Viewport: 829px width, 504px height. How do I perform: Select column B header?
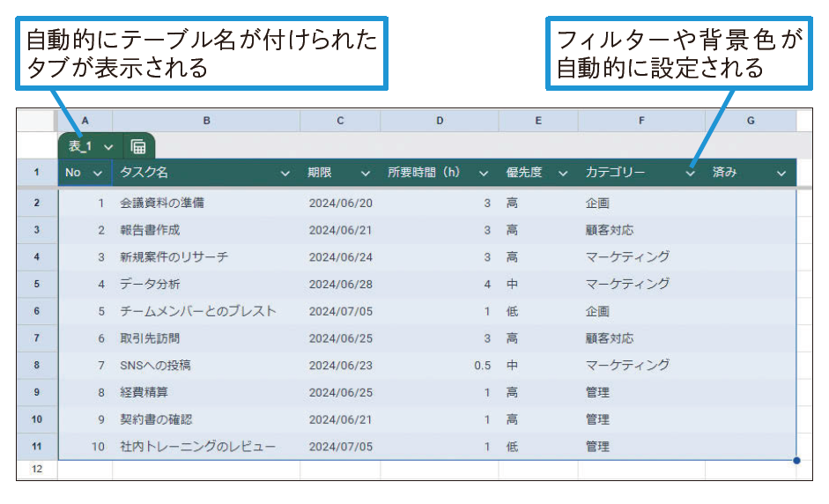click(206, 121)
